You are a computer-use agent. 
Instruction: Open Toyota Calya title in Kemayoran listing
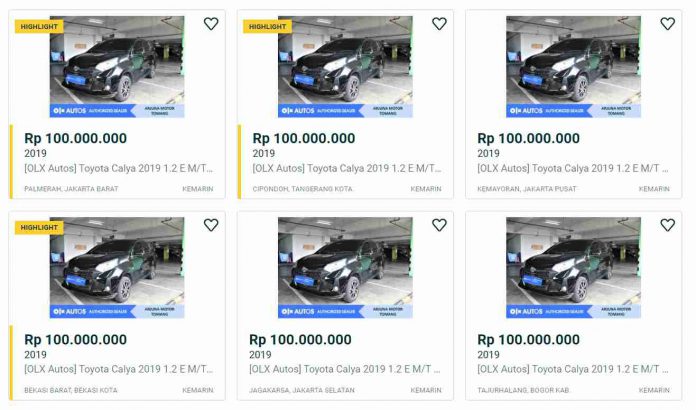(x=573, y=168)
